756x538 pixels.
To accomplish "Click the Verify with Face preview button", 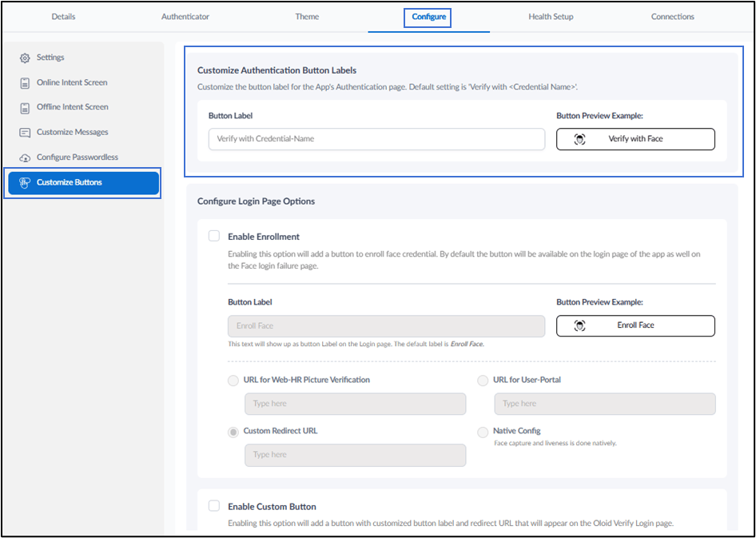I will tap(635, 139).
